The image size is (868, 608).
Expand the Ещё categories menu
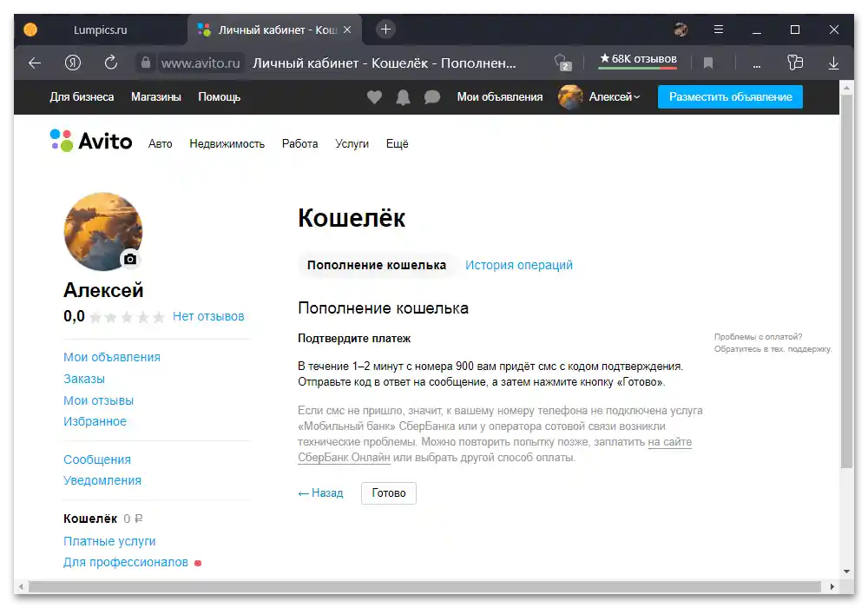click(x=397, y=144)
